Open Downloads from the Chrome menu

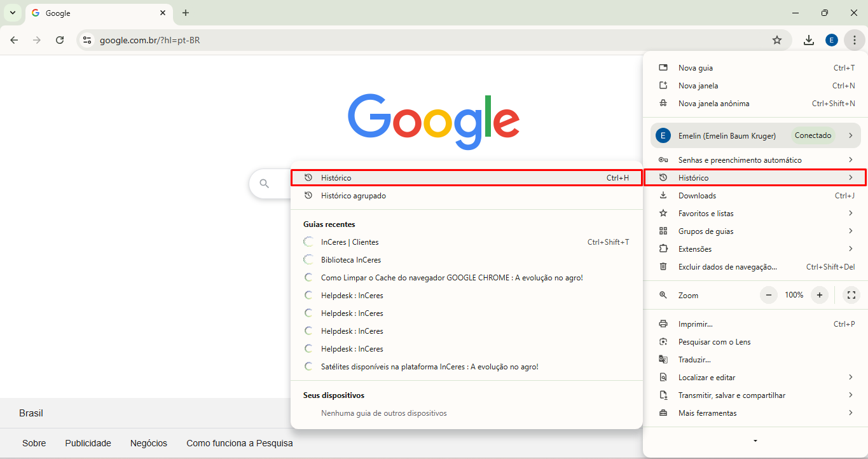click(x=755, y=196)
